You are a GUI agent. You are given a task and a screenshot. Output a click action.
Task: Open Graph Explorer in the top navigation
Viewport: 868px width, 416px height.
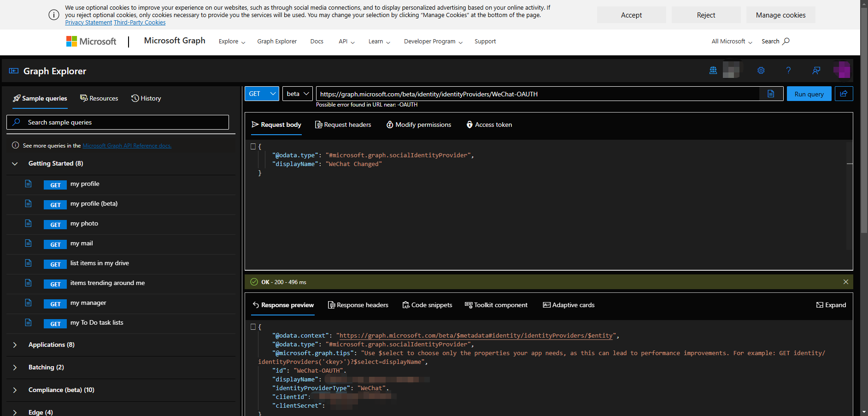click(277, 42)
